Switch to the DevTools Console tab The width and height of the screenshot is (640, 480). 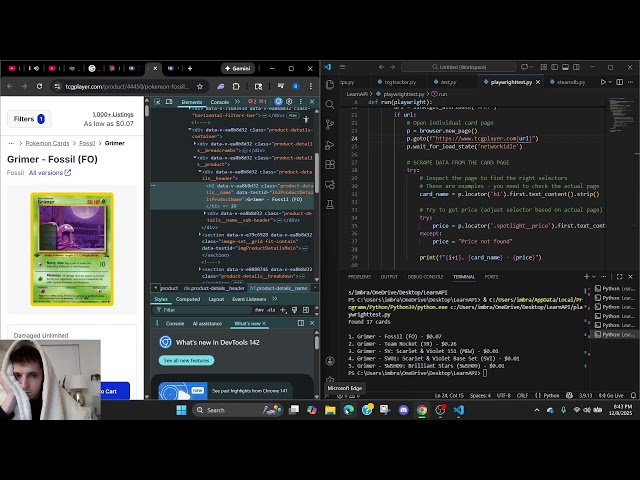coord(220,102)
